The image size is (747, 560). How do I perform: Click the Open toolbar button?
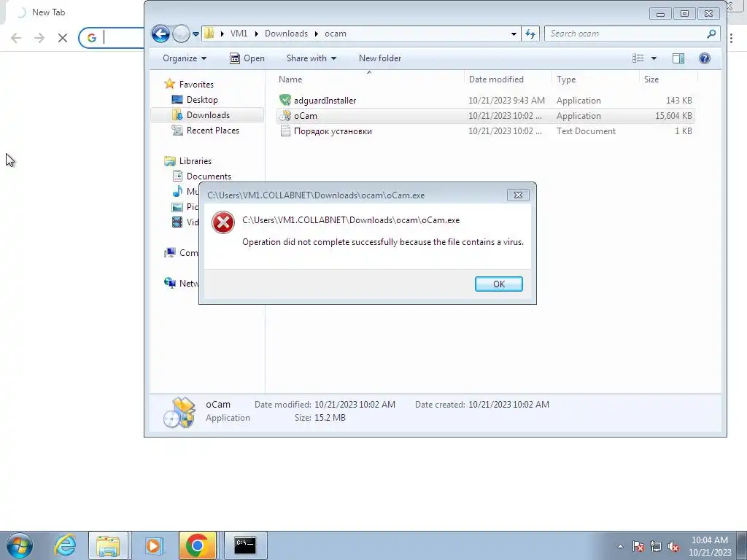247,58
